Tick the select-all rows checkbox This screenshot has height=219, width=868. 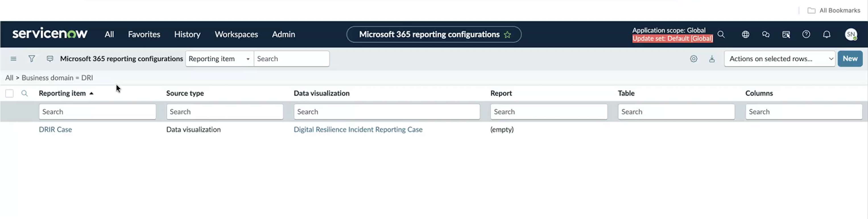(9, 93)
